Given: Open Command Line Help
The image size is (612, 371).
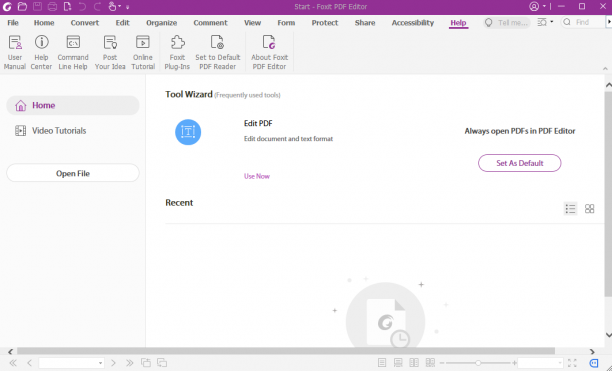Looking at the screenshot, I should point(73,53).
